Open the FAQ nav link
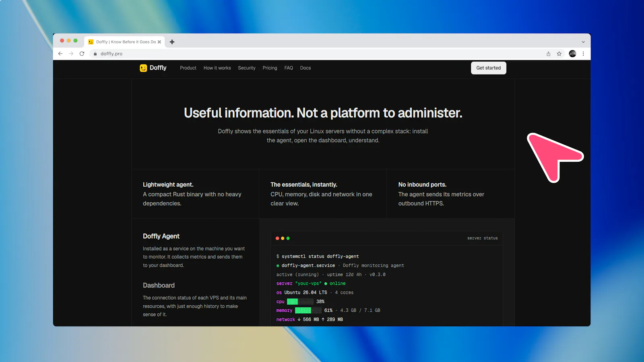The height and width of the screenshot is (362, 644). (x=289, y=68)
